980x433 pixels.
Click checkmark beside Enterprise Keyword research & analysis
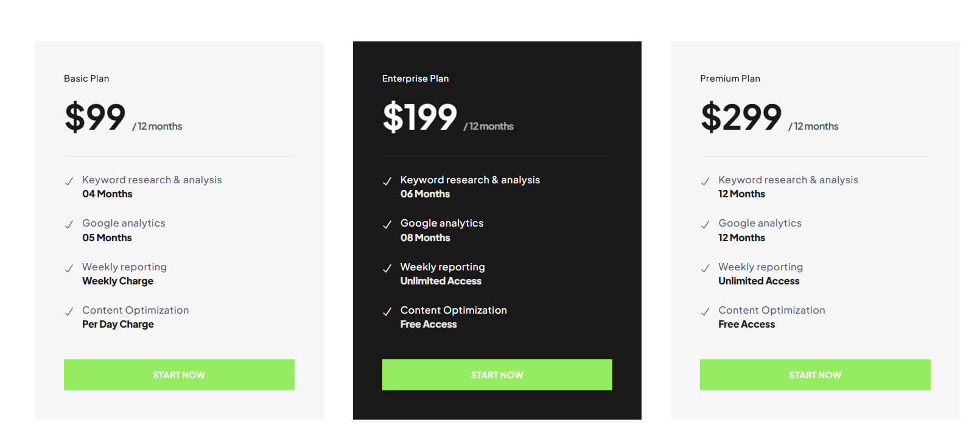(387, 181)
